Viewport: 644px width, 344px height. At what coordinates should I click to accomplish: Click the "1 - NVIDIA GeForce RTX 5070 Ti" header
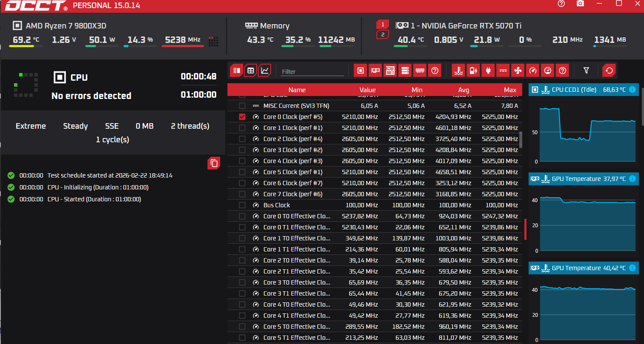(466, 26)
